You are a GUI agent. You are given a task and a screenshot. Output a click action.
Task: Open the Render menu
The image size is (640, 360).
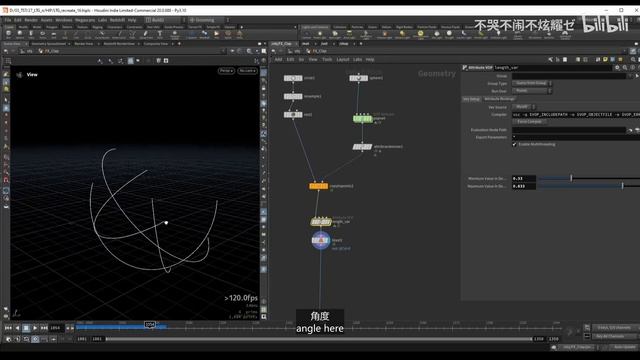click(31, 20)
